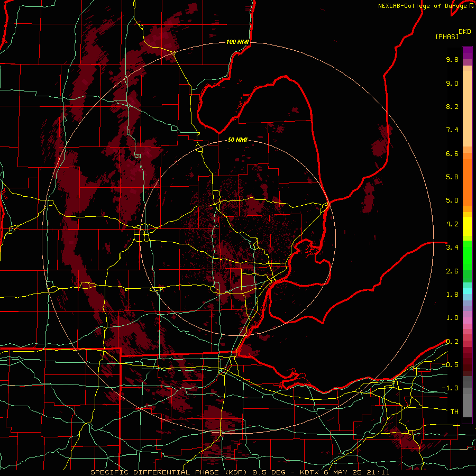Click the 0.5 DEG elevation text

pos(270,472)
